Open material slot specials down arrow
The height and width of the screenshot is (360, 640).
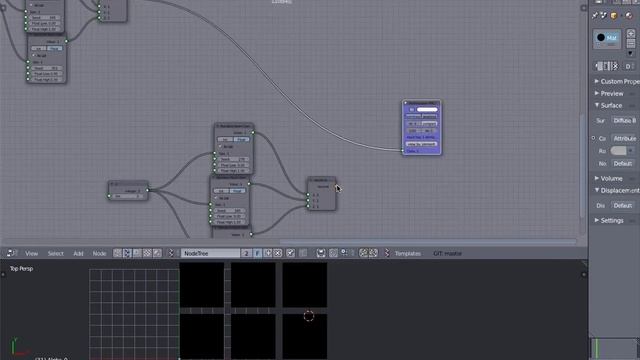631,53
